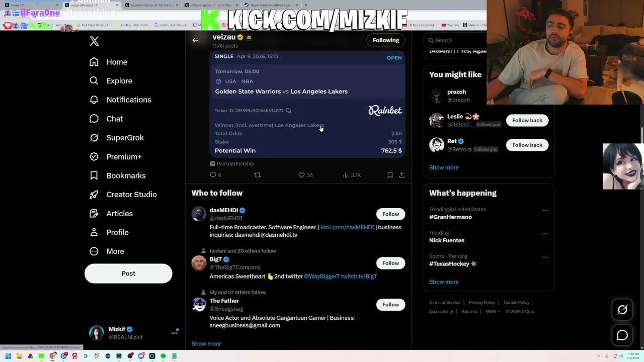Open the floating messages button
Image resolution: width=644 pixels, height=362 pixels.
[622, 335]
